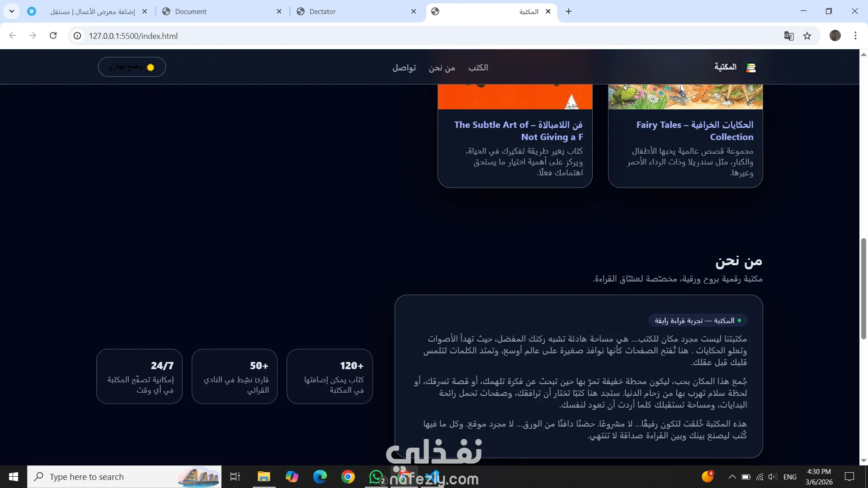Open the volume speaker icon
The height and width of the screenshot is (488, 868).
click(x=772, y=477)
